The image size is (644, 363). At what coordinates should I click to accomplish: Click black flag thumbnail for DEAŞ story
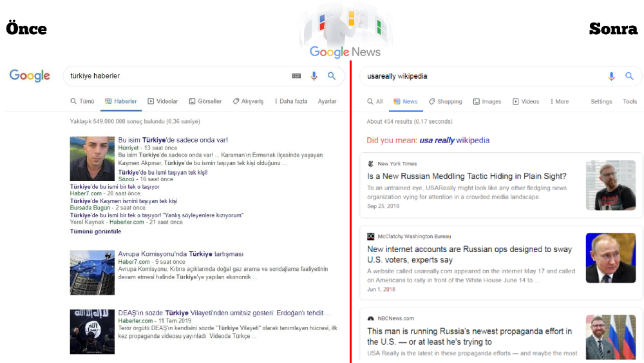coord(92,332)
